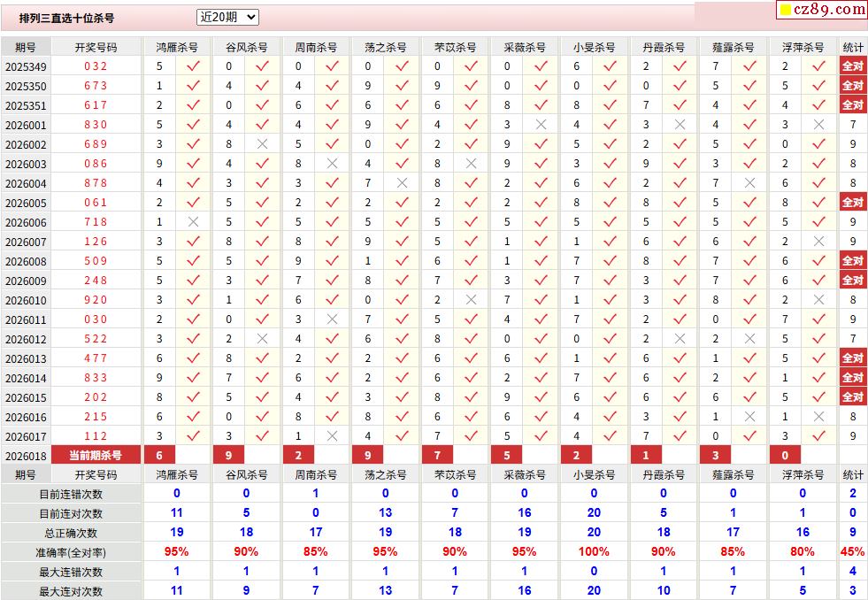
Task: Click the top 统计 column header
Action: (x=852, y=47)
